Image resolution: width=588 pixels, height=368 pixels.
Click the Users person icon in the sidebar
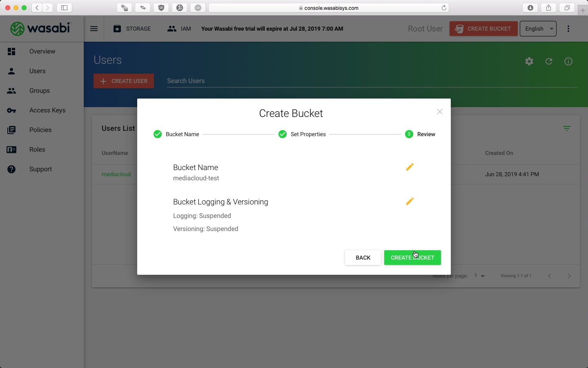pos(11,71)
